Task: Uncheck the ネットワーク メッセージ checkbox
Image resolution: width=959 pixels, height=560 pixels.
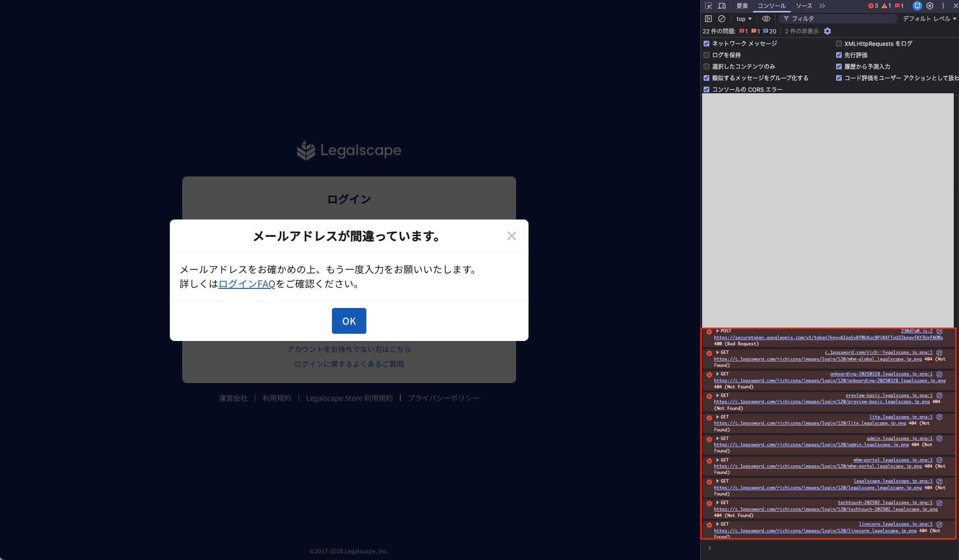Action: [x=706, y=44]
